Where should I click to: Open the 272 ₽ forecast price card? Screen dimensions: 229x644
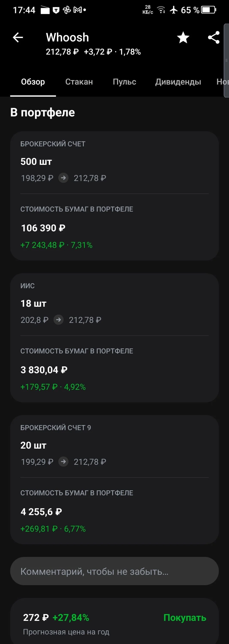click(114, 621)
